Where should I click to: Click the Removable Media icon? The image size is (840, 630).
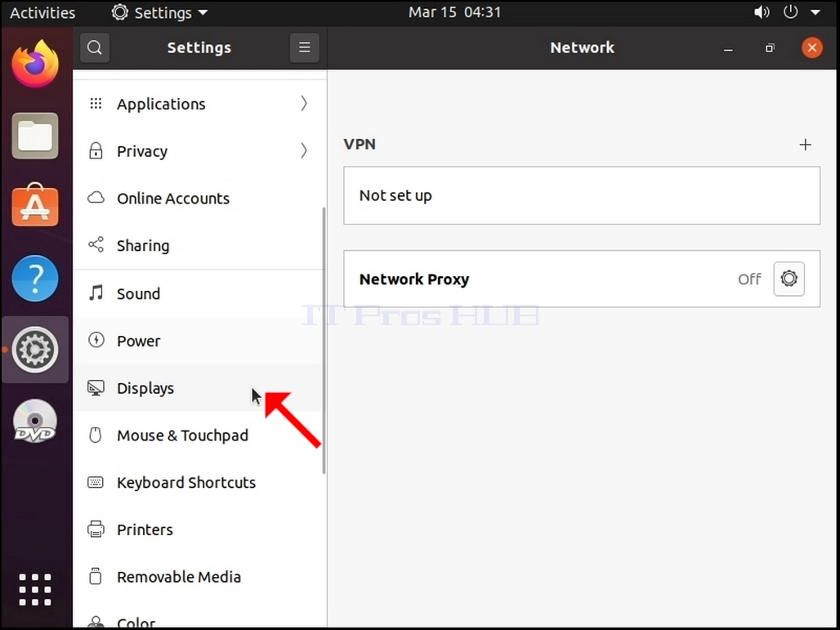click(96, 576)
